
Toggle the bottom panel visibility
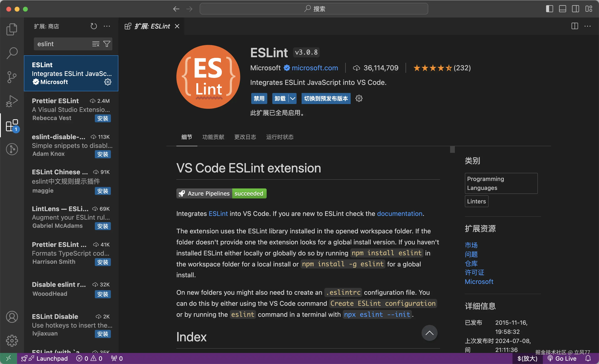tap(563, 9)
